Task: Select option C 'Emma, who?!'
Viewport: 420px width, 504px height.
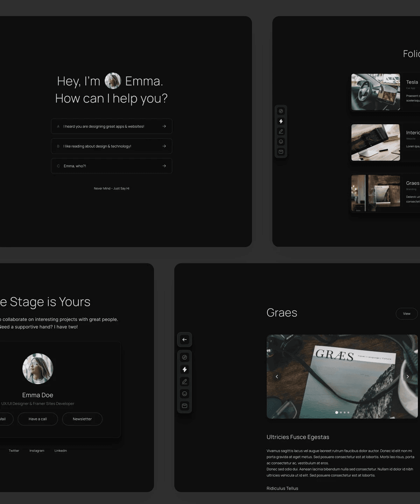Action: pyautogui.click(x=112, y=166)
